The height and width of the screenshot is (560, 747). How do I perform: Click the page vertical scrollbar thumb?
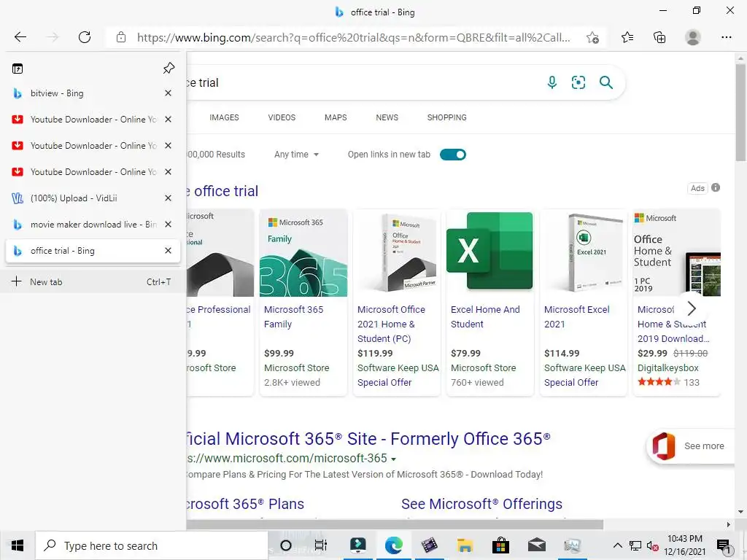pyautogui.click(x=740, y=112)
